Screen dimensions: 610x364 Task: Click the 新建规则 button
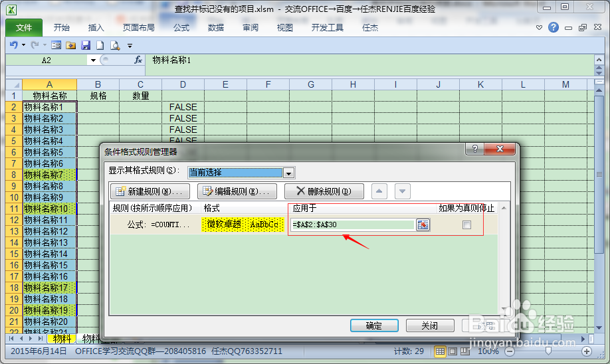click(x=150, y=191)
